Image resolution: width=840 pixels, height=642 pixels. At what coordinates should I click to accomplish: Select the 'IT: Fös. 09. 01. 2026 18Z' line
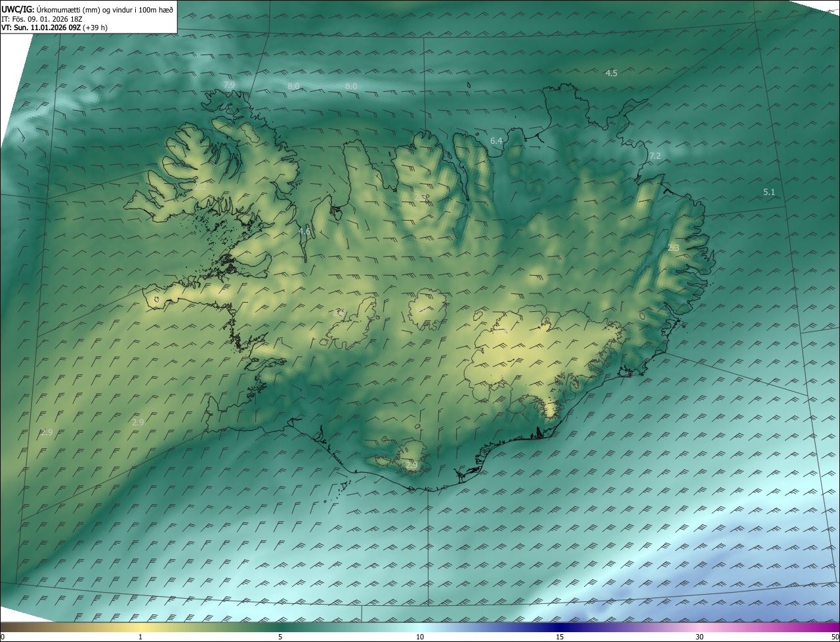click(x=43, y=18)
